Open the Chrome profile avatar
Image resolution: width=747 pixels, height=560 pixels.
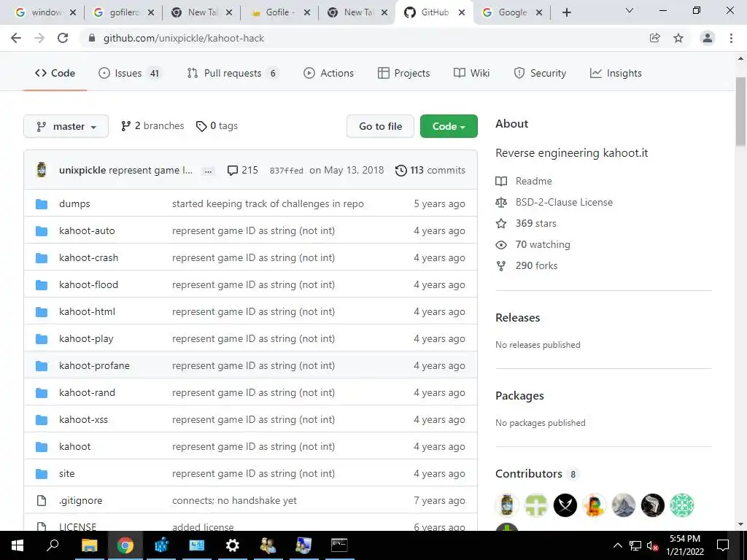[x=708, y=38]
